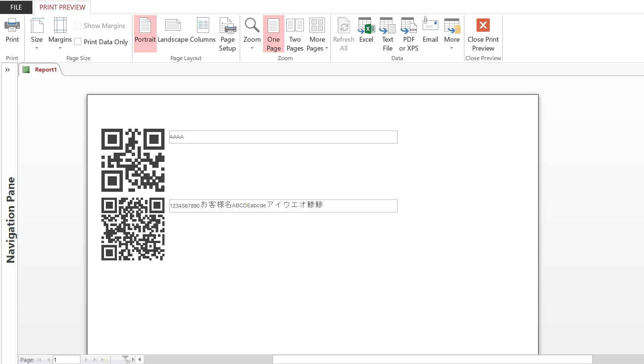This screenshot has height=364, width=644.
Task: Select Portrait orientation
Action: (x=145, y=34)
